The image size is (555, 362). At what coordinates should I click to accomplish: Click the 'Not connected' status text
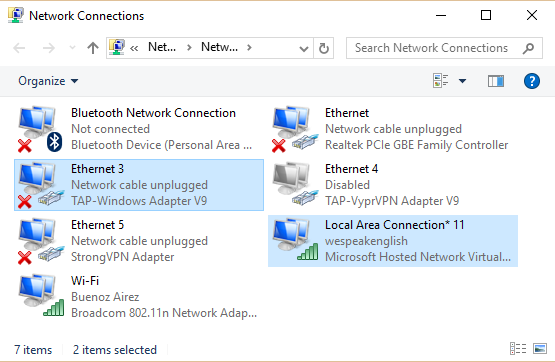pos(110,129)
